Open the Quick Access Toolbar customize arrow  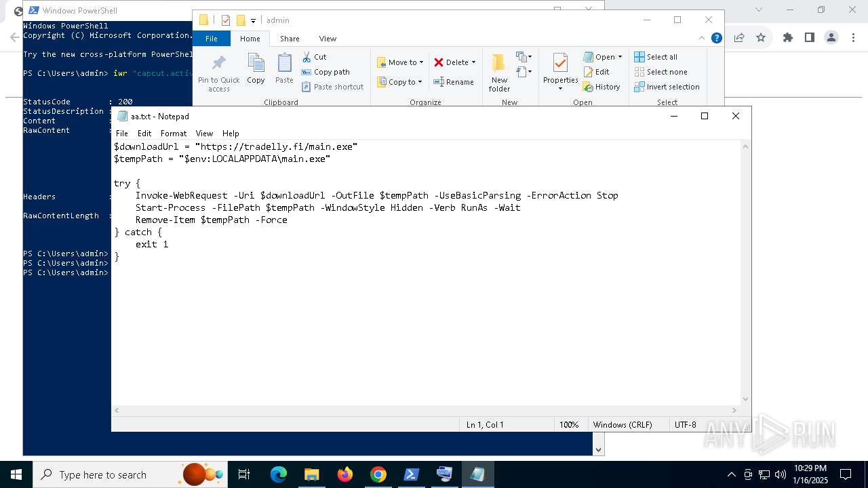(x=253, y=20)
